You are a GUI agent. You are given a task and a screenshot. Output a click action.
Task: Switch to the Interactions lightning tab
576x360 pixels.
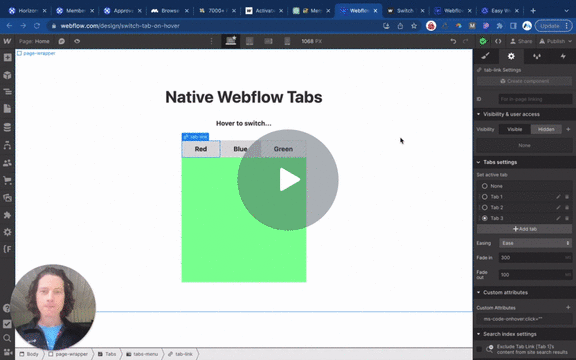point(563,56)
